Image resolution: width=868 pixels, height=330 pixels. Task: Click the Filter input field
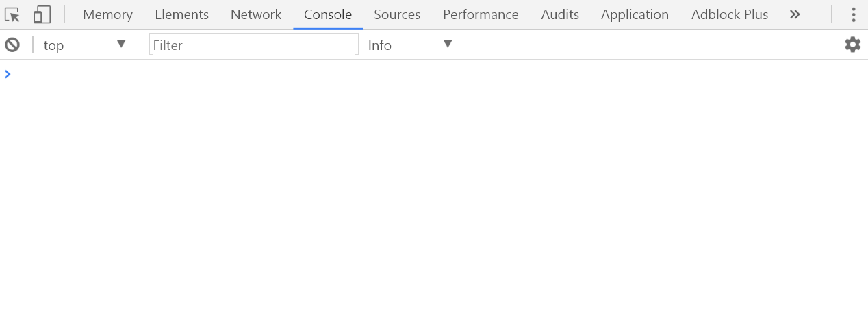click(253, 45)
